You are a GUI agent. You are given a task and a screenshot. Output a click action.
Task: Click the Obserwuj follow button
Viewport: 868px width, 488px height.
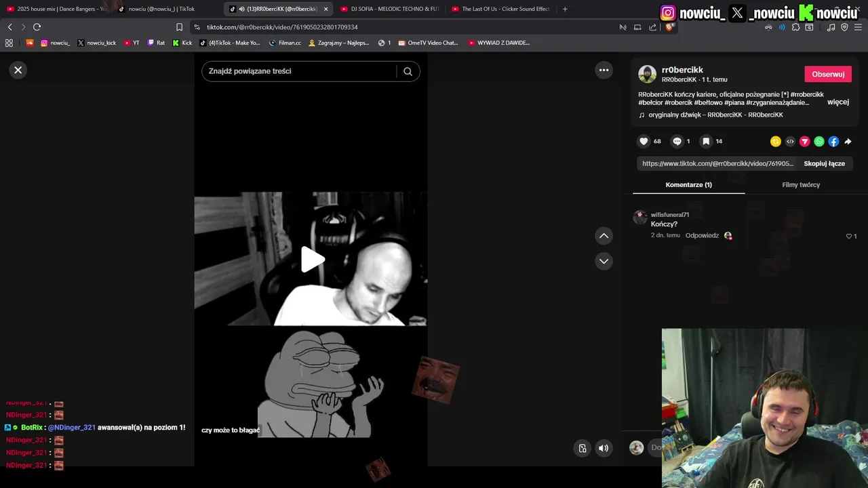828,74
